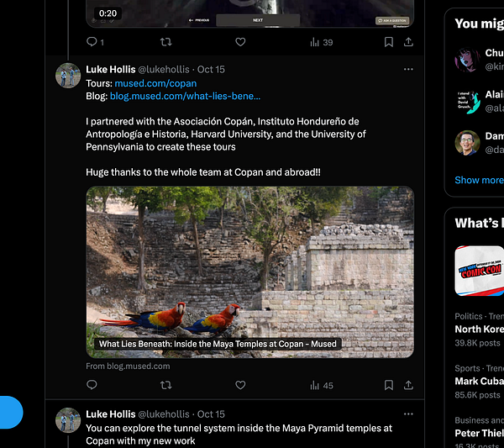Bookmark the tweet with 39 views
The height and width of the screenshot is (448, 504).
[x=389, y=42]
